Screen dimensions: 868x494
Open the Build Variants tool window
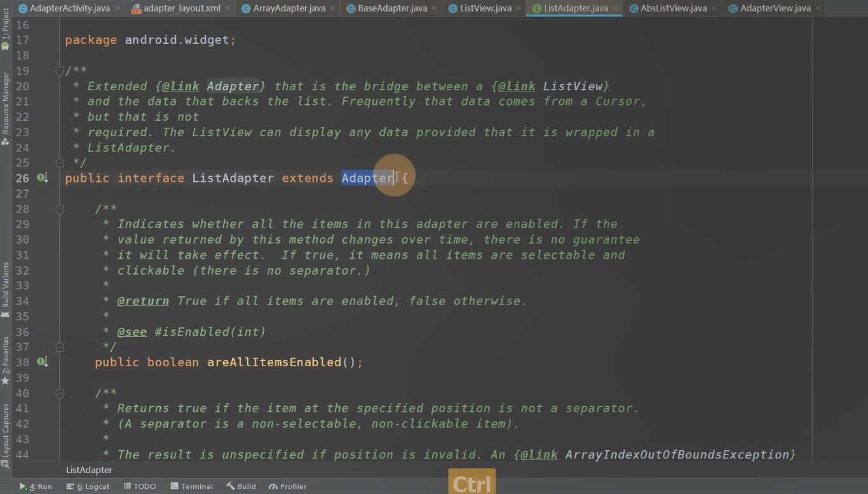coord(6,289)
